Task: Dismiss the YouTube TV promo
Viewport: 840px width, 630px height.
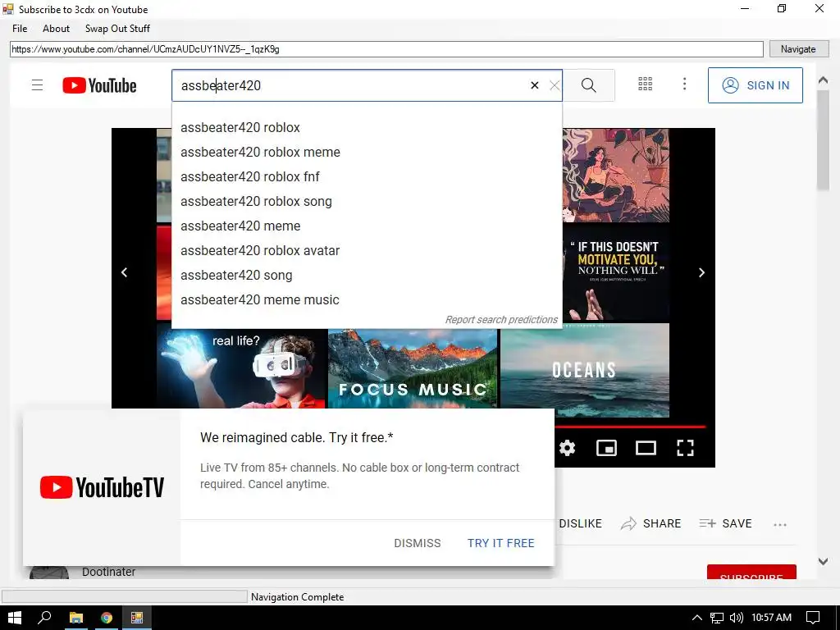Action: point(418,543)
